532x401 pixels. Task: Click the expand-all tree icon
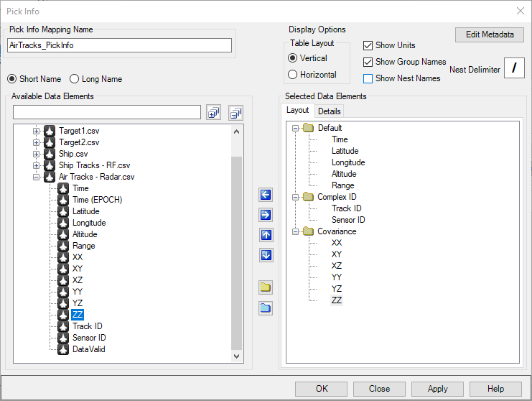coord(213,112)
